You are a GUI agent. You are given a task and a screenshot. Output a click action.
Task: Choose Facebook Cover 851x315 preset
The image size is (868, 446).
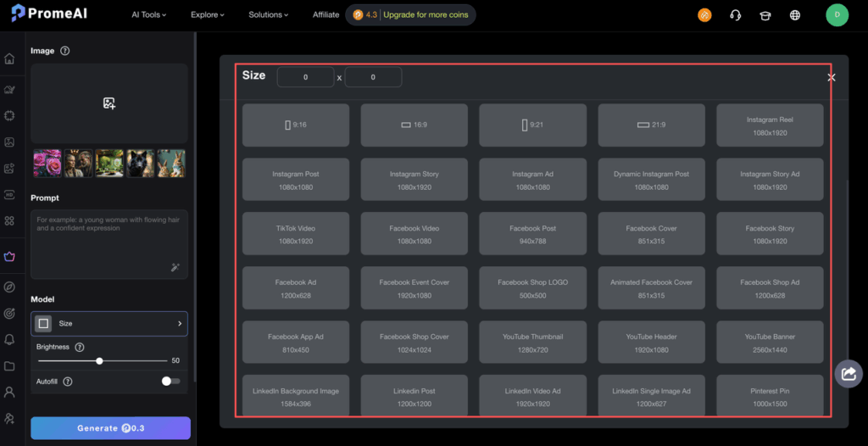click(652, 234)
